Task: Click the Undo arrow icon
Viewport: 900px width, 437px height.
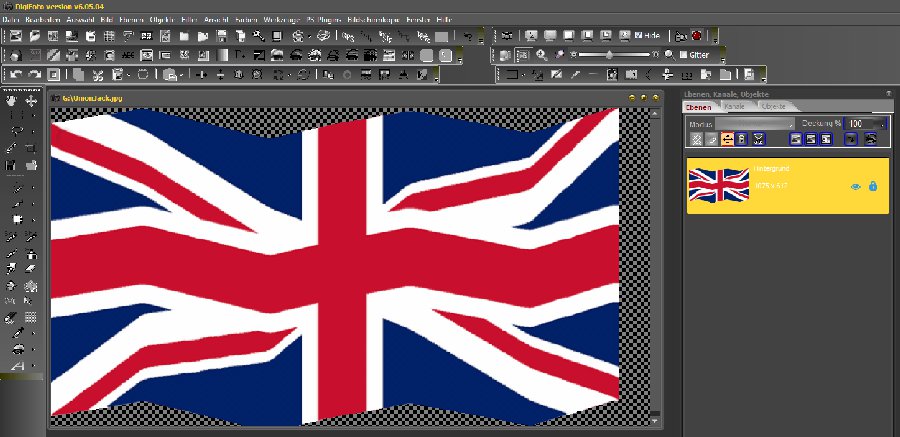Action: pos(17,74)
